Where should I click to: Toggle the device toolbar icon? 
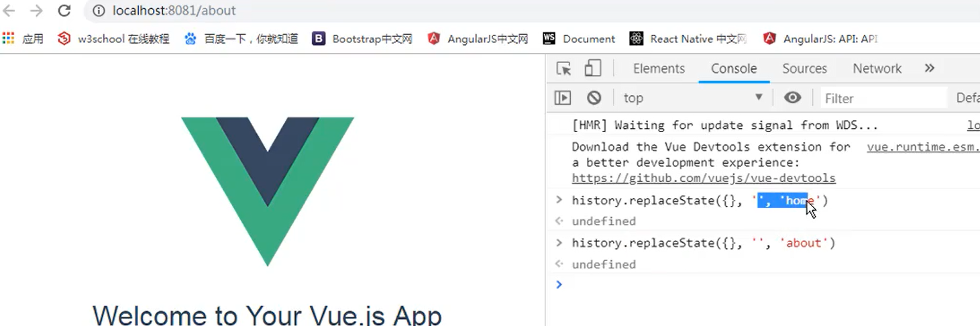pyautogui.click(x=592, y=68)
